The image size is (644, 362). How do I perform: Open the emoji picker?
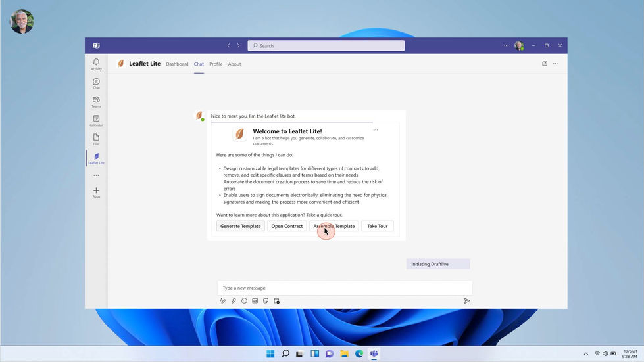(244, 300)
